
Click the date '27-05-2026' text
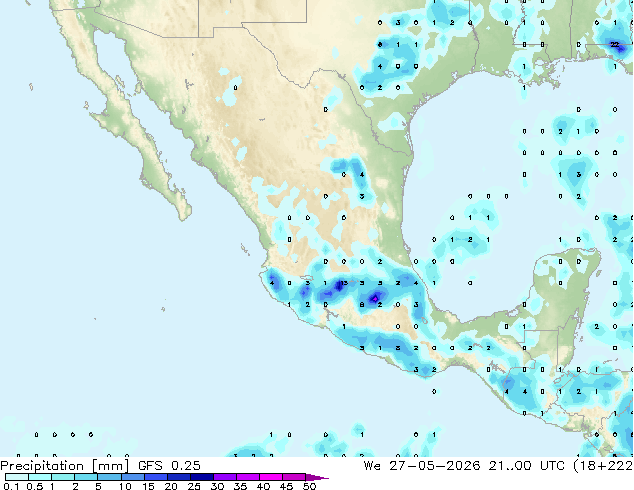[x=435, y=466]
